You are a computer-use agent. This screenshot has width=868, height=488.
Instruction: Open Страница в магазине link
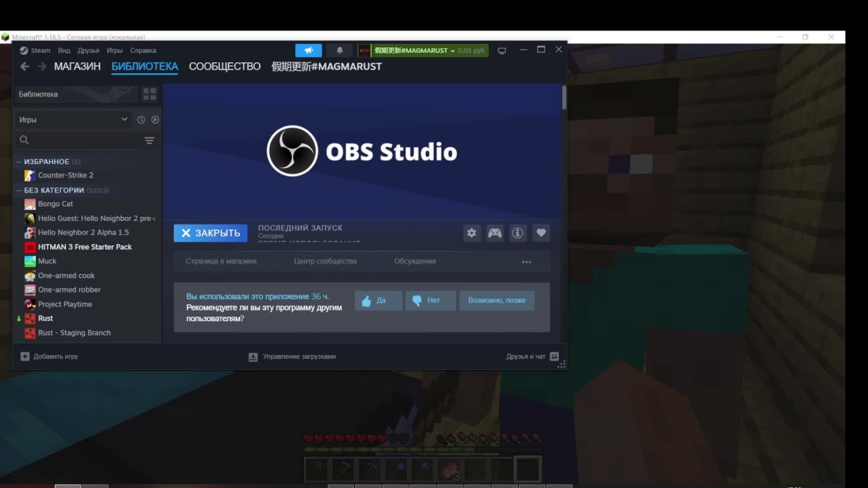click(221, 262)
